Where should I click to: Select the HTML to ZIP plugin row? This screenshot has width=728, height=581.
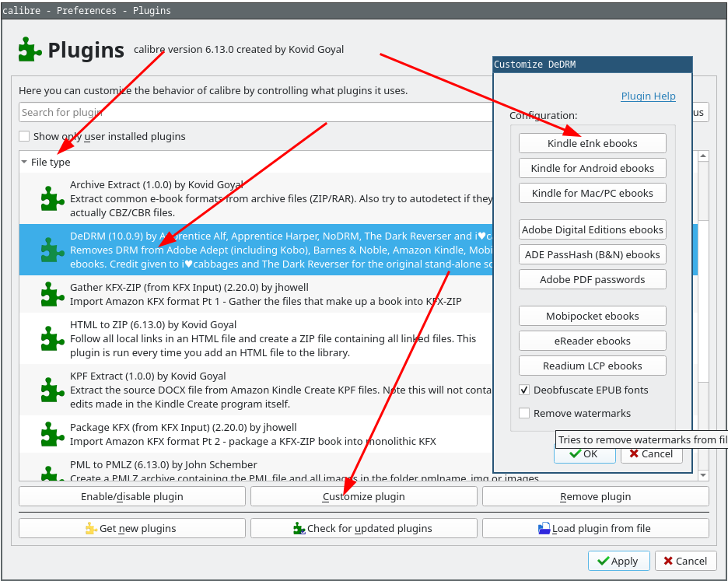[256, 338]
